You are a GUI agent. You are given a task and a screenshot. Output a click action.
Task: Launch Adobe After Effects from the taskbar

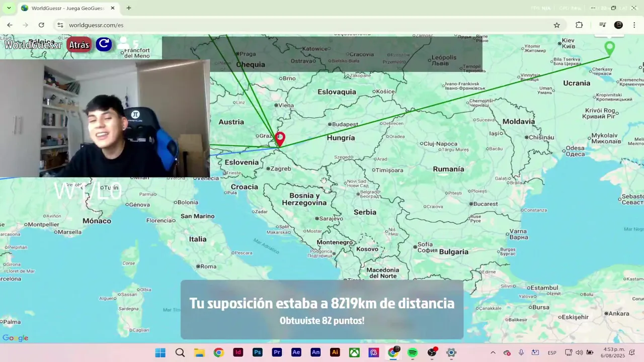coord(296,352)
